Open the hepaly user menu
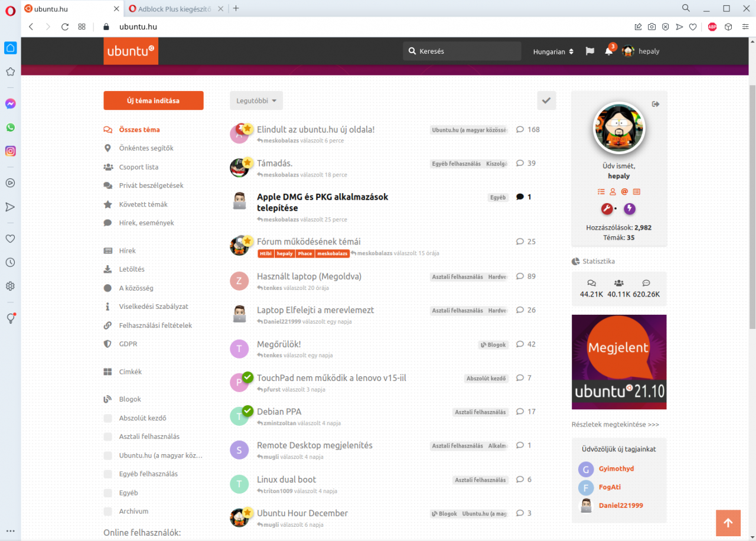This screenshot has height=541, width=756. (641, 51)
